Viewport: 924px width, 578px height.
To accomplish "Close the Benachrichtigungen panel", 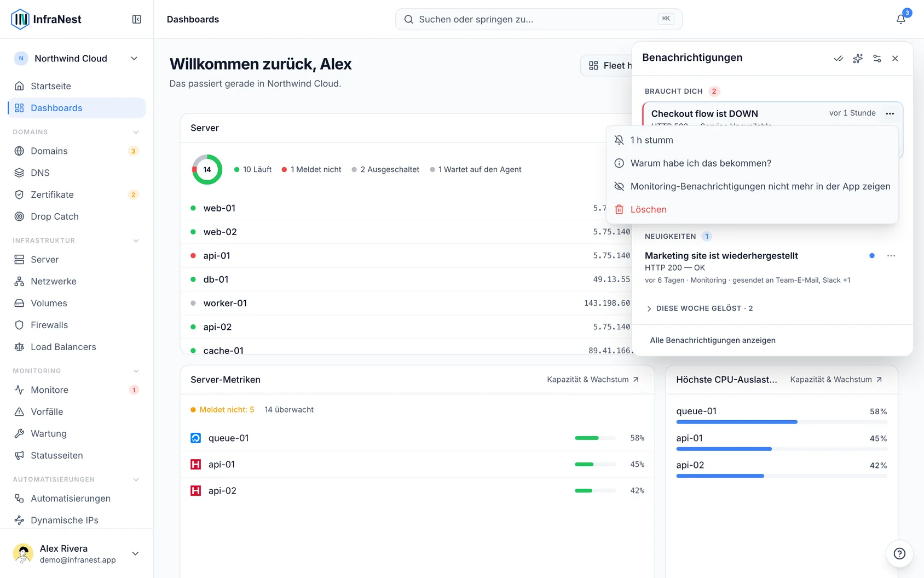I will [x=895, y=58].
